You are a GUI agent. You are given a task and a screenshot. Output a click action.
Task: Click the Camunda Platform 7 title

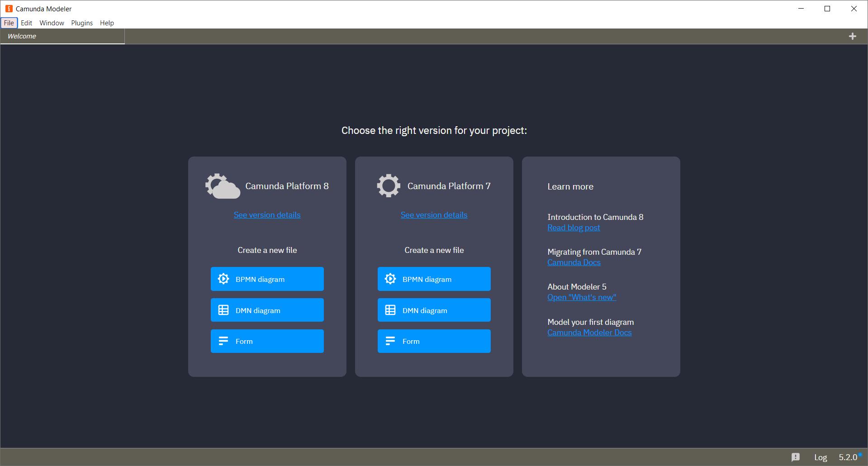coord(449,186)
